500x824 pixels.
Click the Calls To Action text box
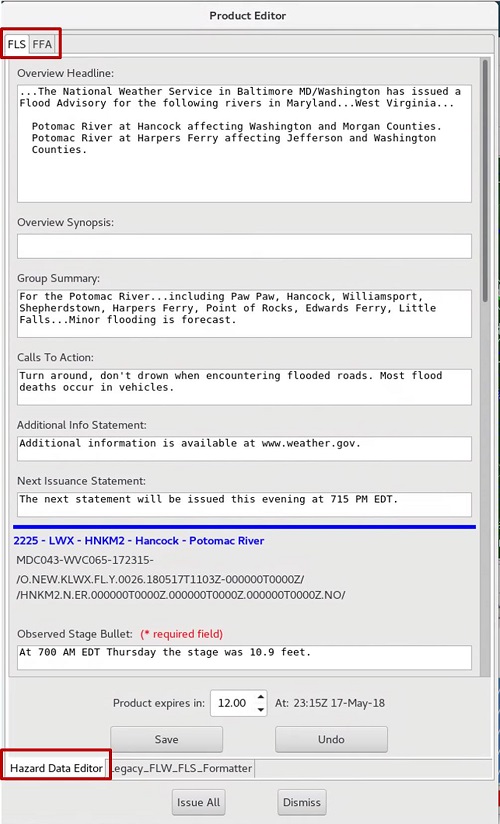coord(244,387)
